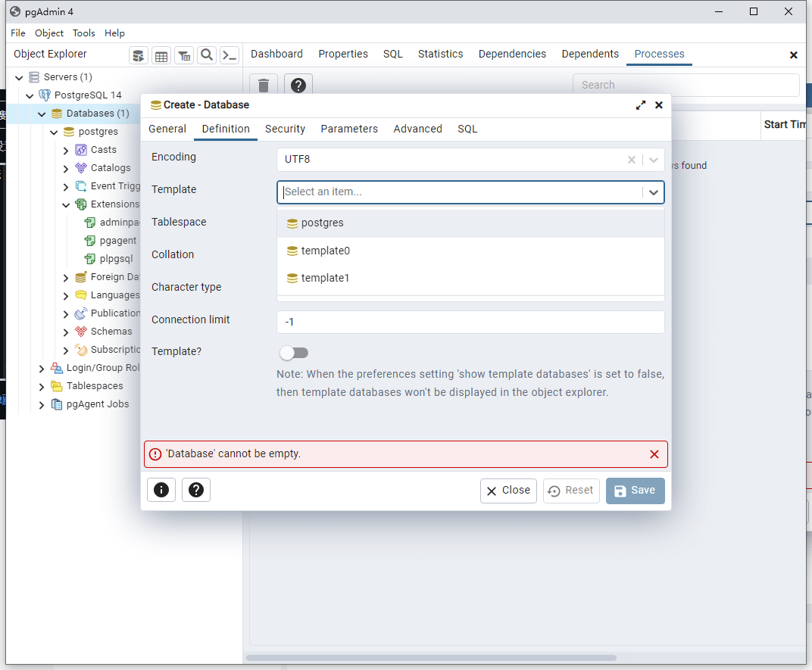The height and width of the screenshot is (670, 812).
Task: Click the Query Tool database icon in Object Explorer toolbar
Action: (x=139, y=55)
